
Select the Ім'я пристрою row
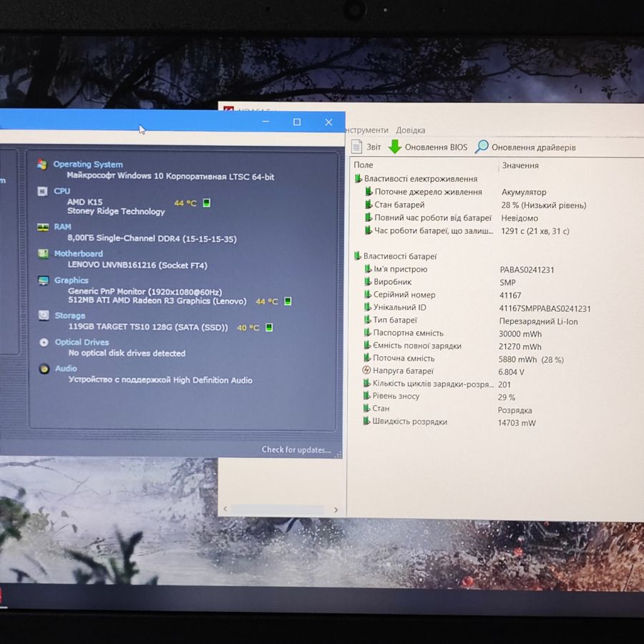pos(459,270)
